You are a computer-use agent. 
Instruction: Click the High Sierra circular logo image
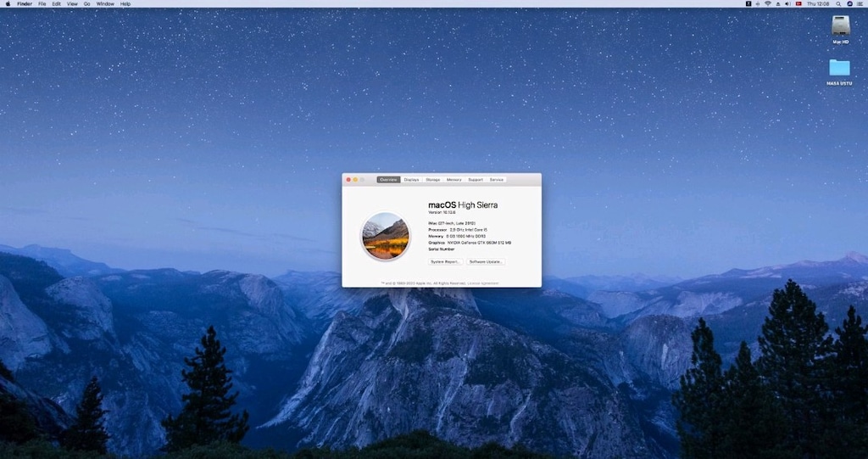386,236
